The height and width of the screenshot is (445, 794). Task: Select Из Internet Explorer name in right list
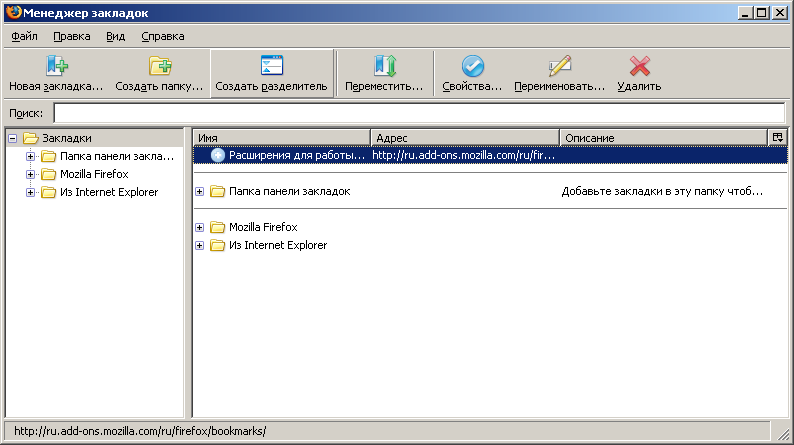tap(278, 246)
